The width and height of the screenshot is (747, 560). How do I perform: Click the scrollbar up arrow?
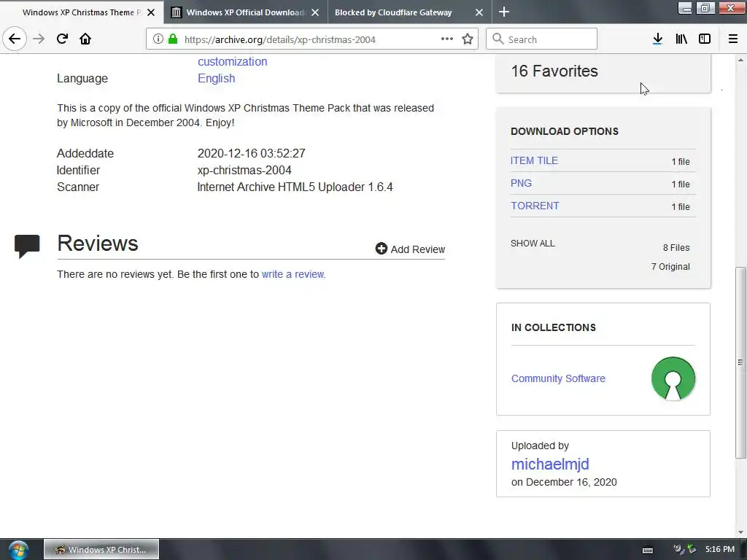point(740,60)
